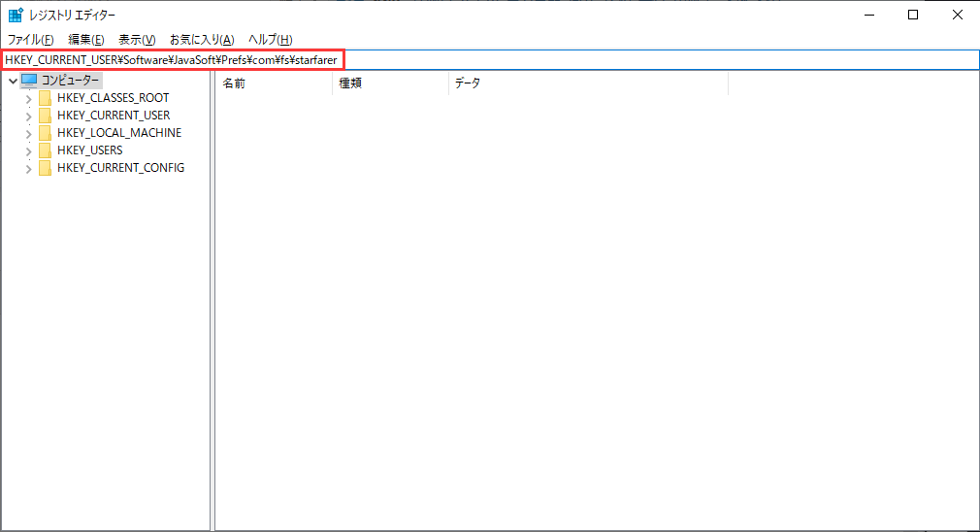Click the HKEY_CURRENT_CONFIG folder icon
The width and height of the screenshot is (980, 532).
[45, 168]
